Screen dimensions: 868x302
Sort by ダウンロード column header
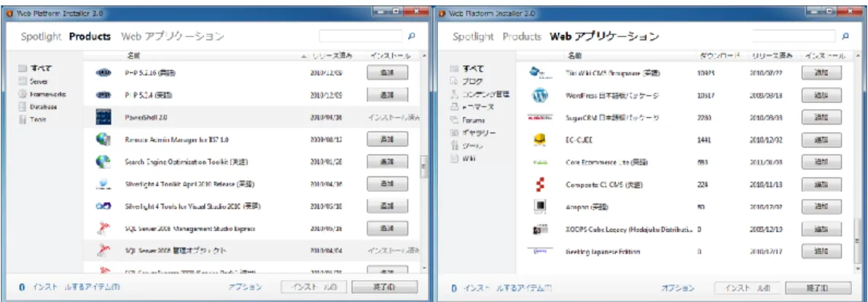[x=719, y=56]
